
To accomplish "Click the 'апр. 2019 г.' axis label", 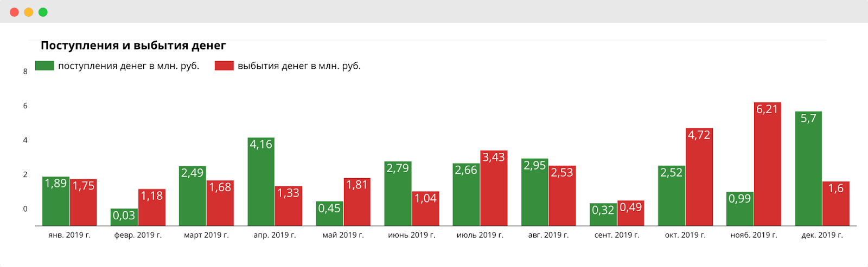I will tap(275, 235).
